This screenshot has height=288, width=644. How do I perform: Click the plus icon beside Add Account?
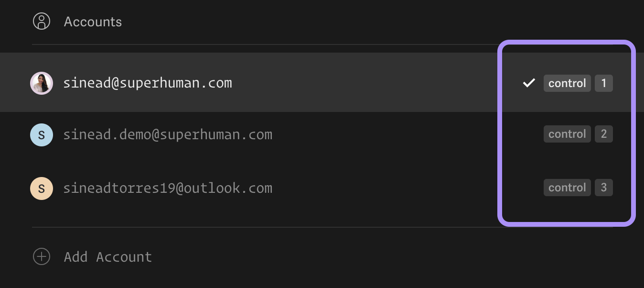(42, 257)
